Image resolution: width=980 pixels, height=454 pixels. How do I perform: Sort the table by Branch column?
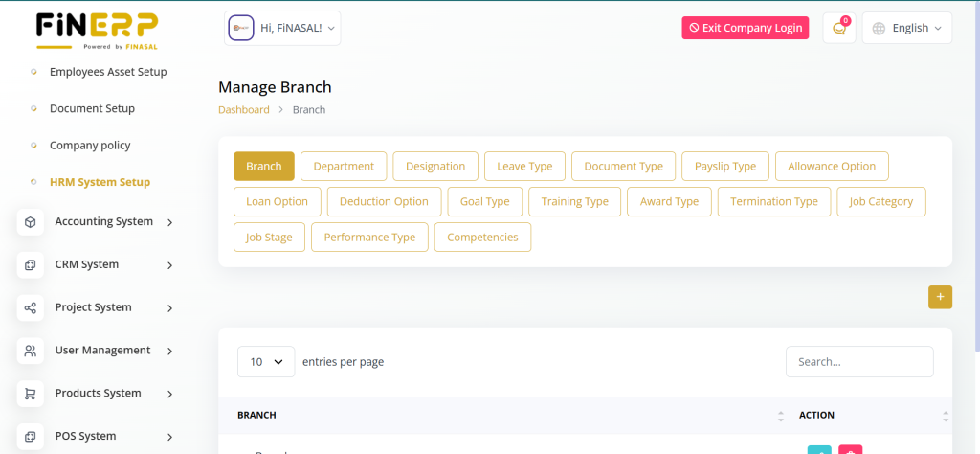781,416
